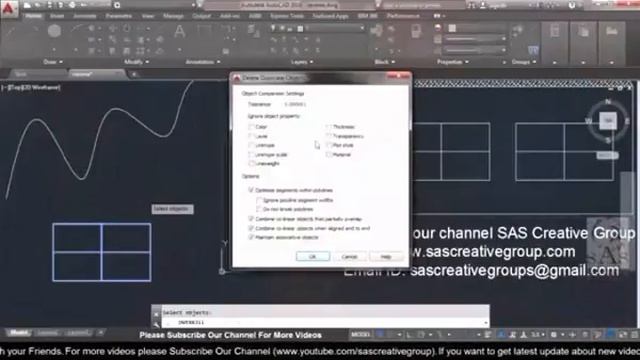Open the Parametric ribbon tab
The height and width of the screenshot is (360, 640).
[x=119, y=16]
